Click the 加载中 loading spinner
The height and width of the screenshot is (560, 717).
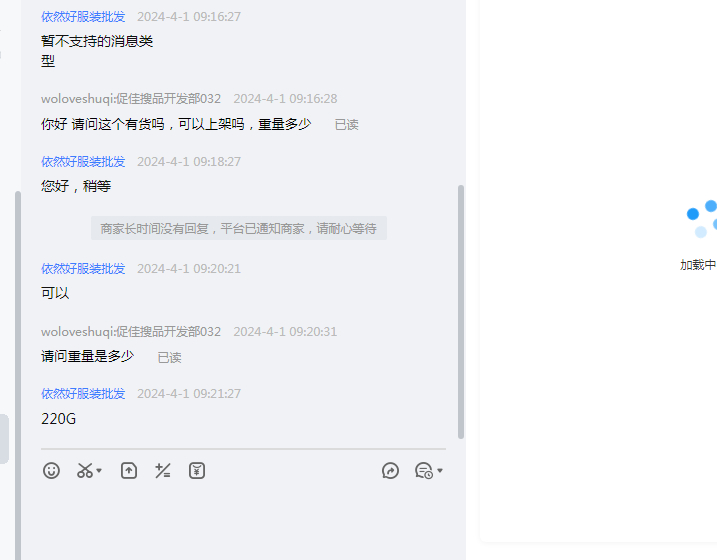pos(701,219)
